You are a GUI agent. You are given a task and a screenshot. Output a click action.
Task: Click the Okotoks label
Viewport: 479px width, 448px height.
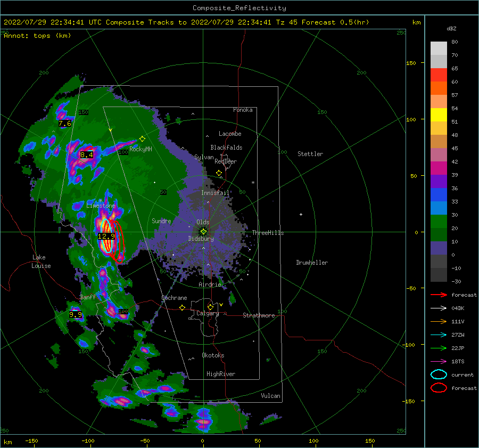tap(213, 355)
